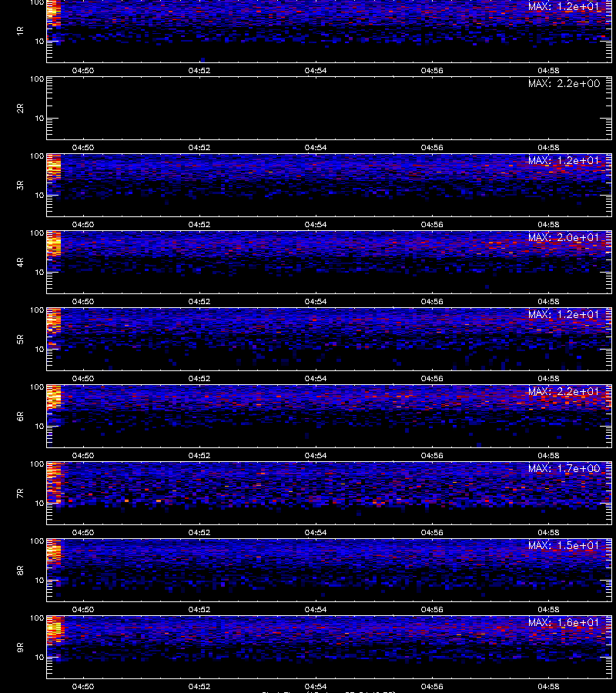
Task: Select the MAX: 2.0e+01 text in panel 4R
Action: coord(564,237)
